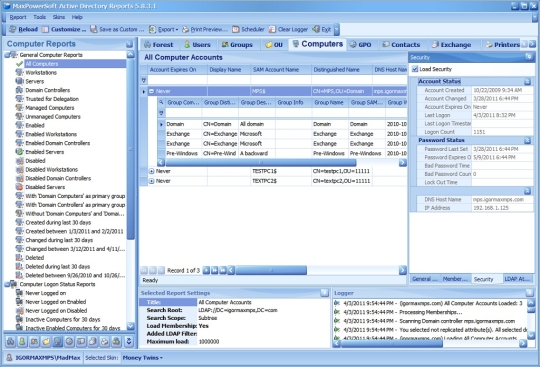Open the Report menu
The height and width of the screenshot is (367, 540).
pyautogui.click(x=18, y=17)
